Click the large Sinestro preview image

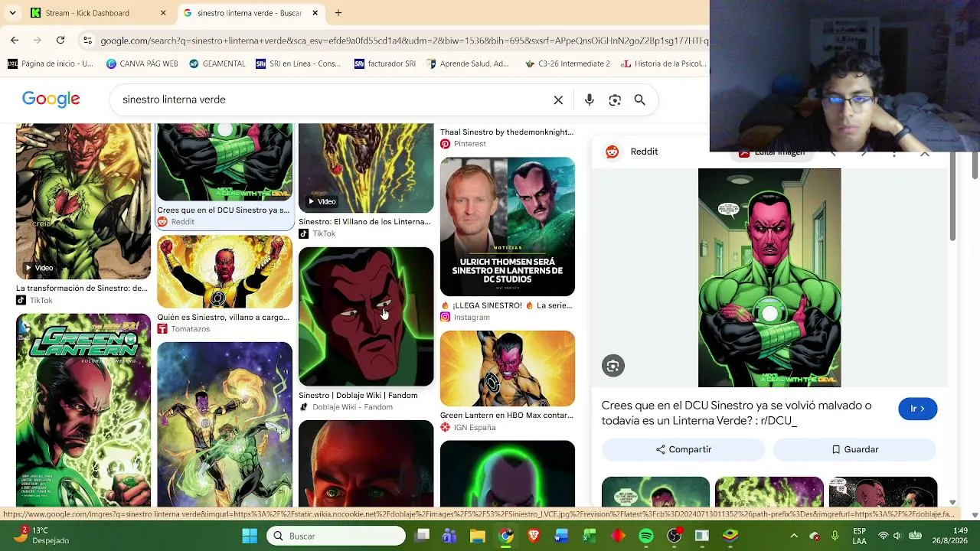point(769,278)
